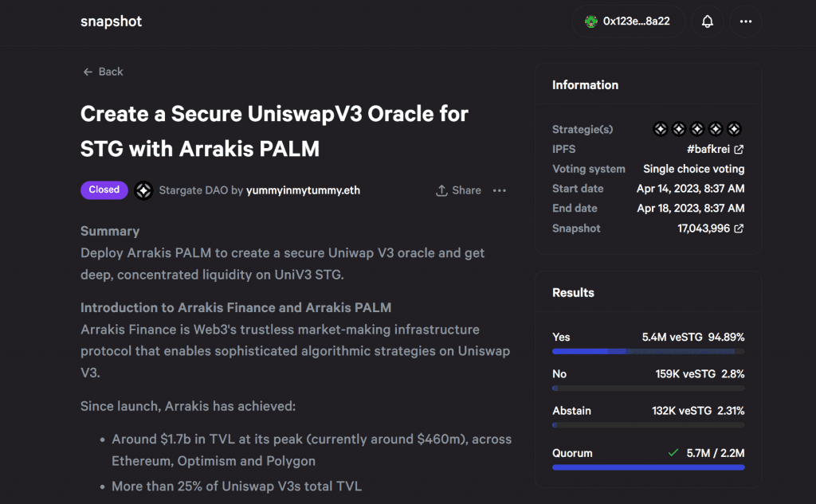Click the 'Around $1.7b in TVL' bullet
This screenshot has height=504, width=816.
[312, 450]
